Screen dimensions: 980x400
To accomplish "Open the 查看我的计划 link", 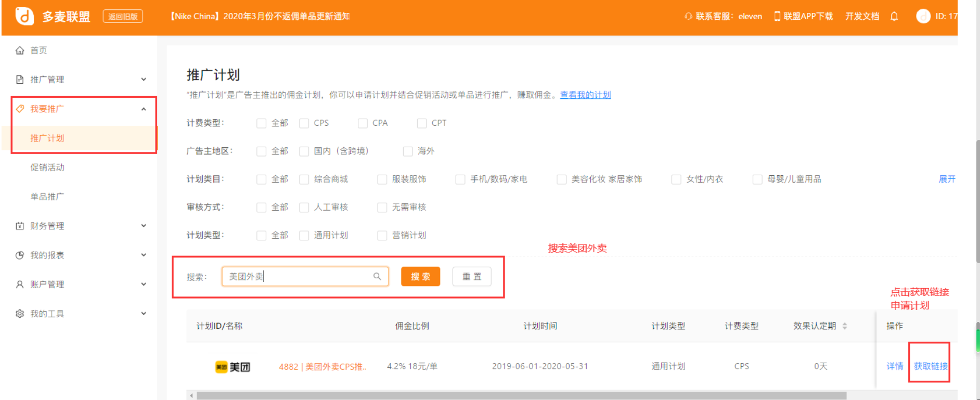I will pos(585,95).
